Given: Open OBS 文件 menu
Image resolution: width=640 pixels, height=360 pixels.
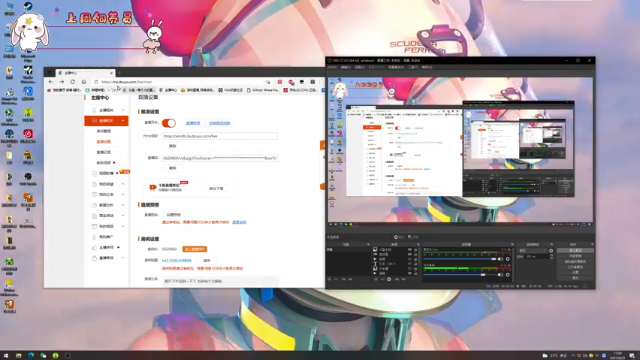Looking at the screenshot, I should pos(332,67).
